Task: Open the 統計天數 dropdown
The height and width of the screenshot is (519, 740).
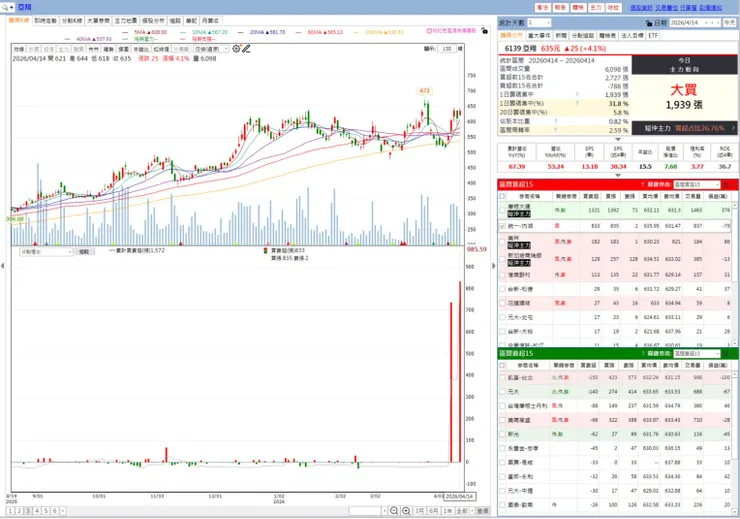Action: (x=539, y=23)
